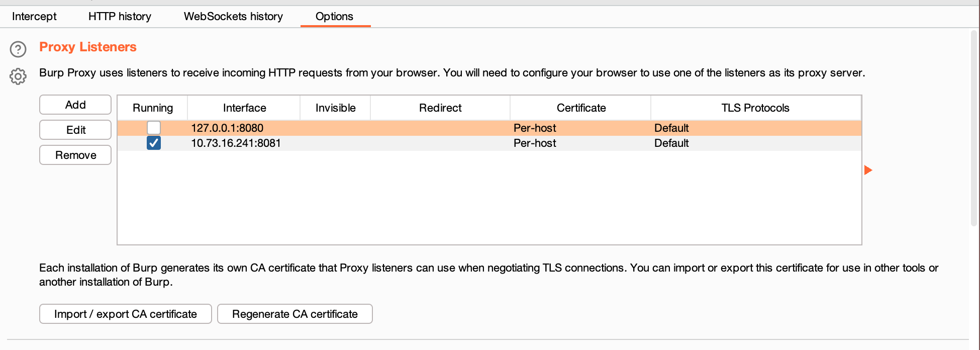The image size is (980, 350).
Task: Click the vertical scrollbar on the right
Action: pyautogui.click(x=974, y=126)
